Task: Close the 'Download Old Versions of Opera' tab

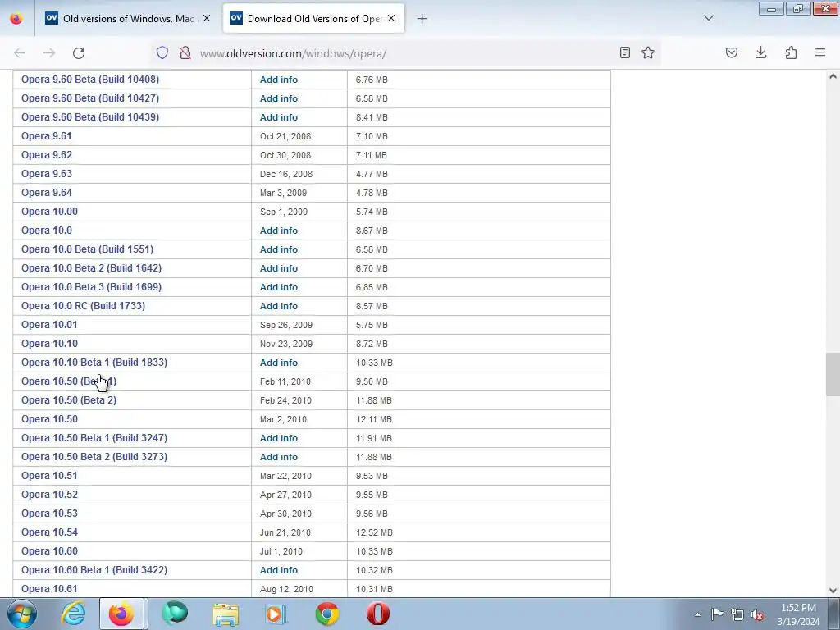Action: pos(391,18)
